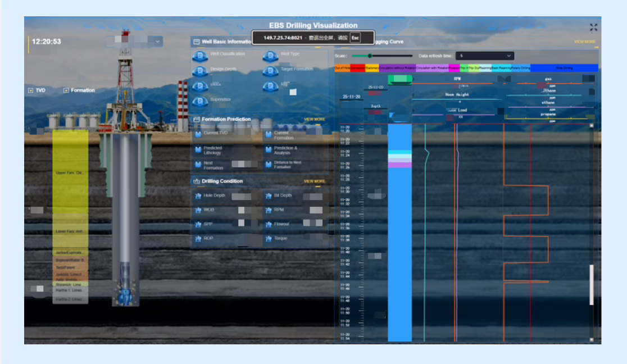Click the Supervisor icon
Screen dimensions: 627x364
point(201,102)
